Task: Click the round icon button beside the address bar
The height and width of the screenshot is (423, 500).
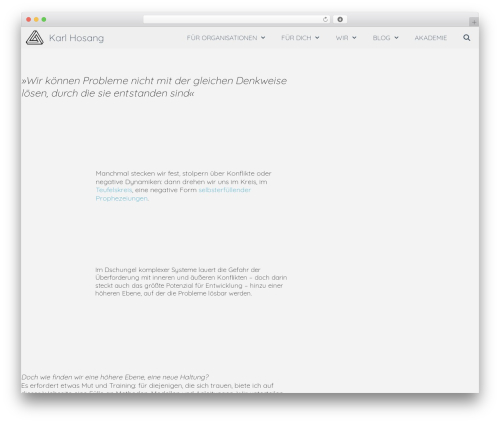Action: point(340,19)
